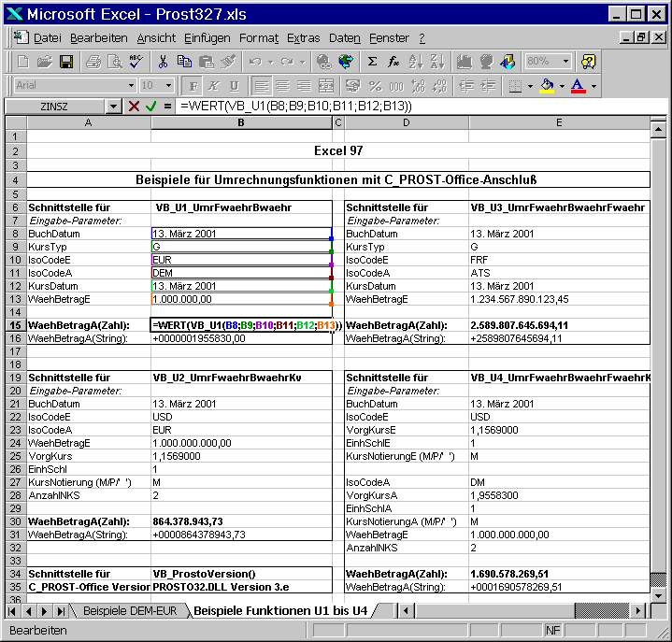Click the Undo arrow icon
This screenshot has height=642, width=672.
255,62
